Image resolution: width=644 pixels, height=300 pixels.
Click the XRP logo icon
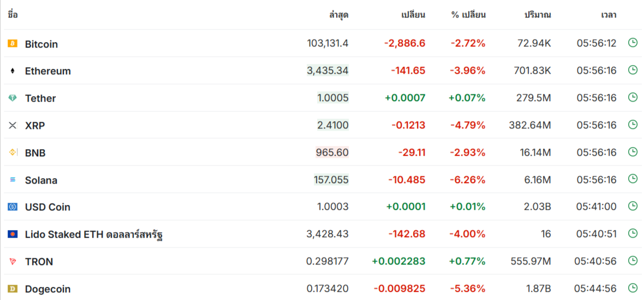click(x=13, y=125)
